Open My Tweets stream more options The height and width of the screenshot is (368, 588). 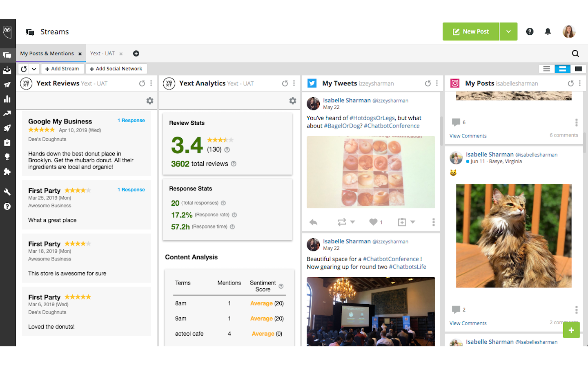tap(437, 83)
